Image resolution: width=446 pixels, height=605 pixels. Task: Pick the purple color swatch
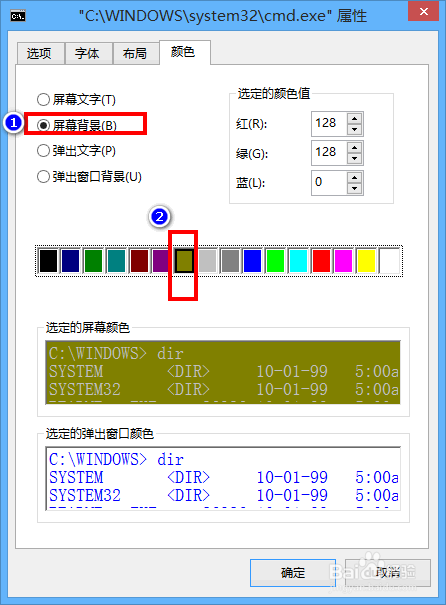162,261
